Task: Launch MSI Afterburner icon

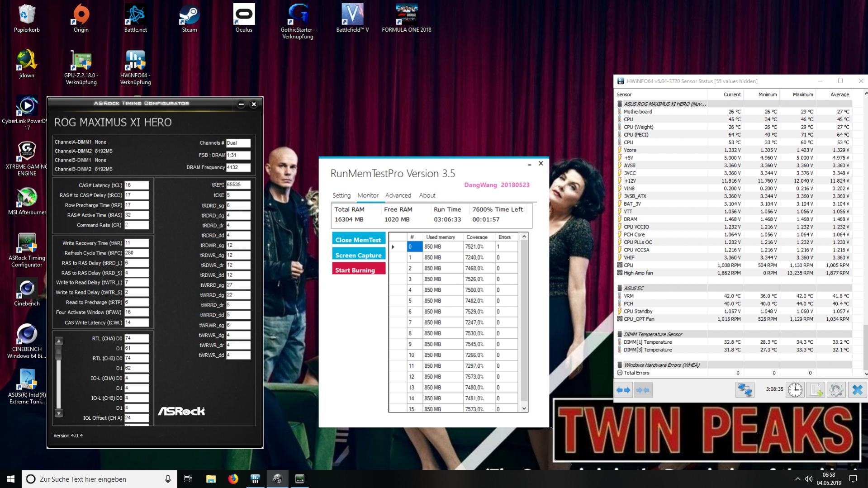Action: [27, 201]
